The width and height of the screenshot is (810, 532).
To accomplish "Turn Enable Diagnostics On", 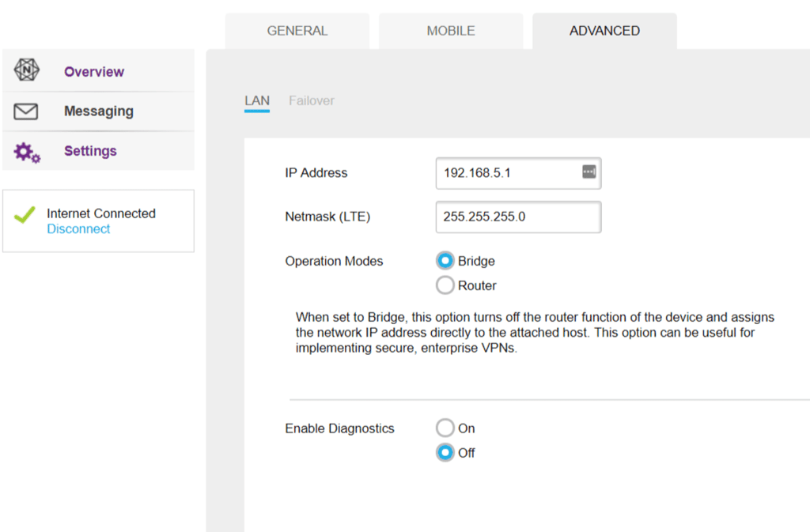I will pyautogui.click(x=445, y=428).
